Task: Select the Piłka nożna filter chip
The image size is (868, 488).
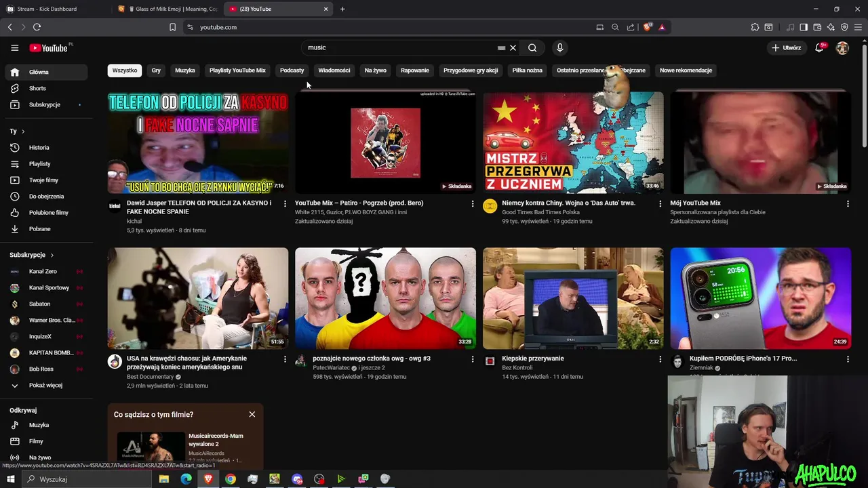Action: (527, 70)
